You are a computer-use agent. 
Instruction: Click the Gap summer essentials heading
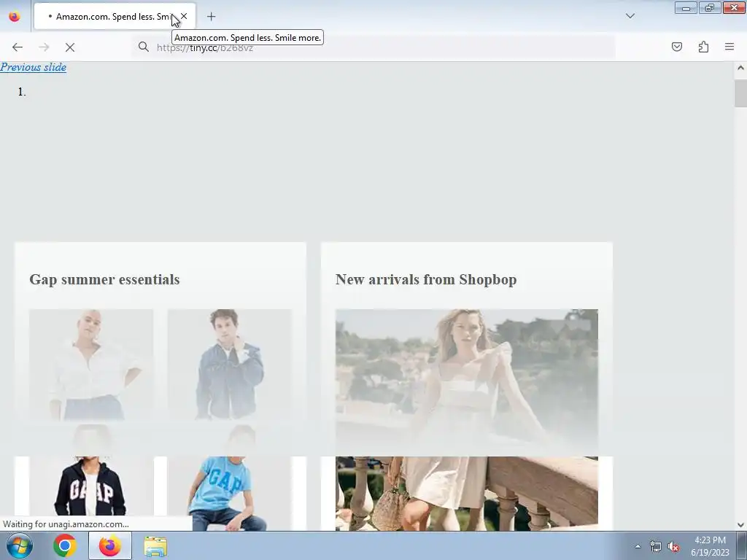104,279
